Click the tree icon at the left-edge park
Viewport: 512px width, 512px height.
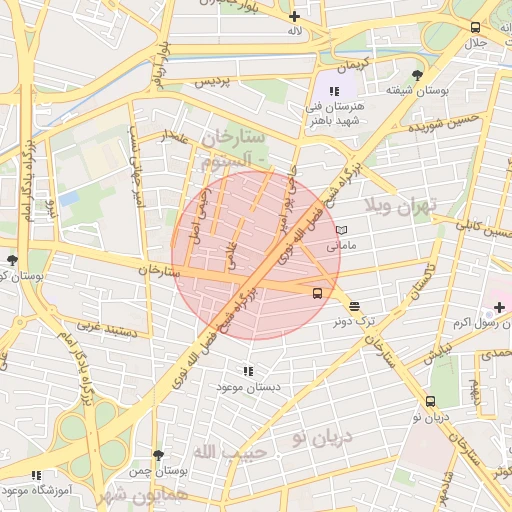coord(12,260)
